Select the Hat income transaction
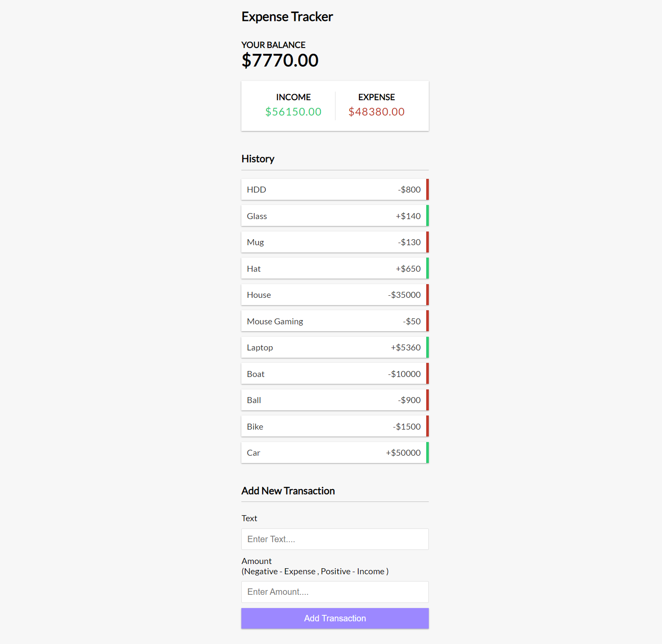The height and width of the screenshot is (644, 662). [334, 268]
